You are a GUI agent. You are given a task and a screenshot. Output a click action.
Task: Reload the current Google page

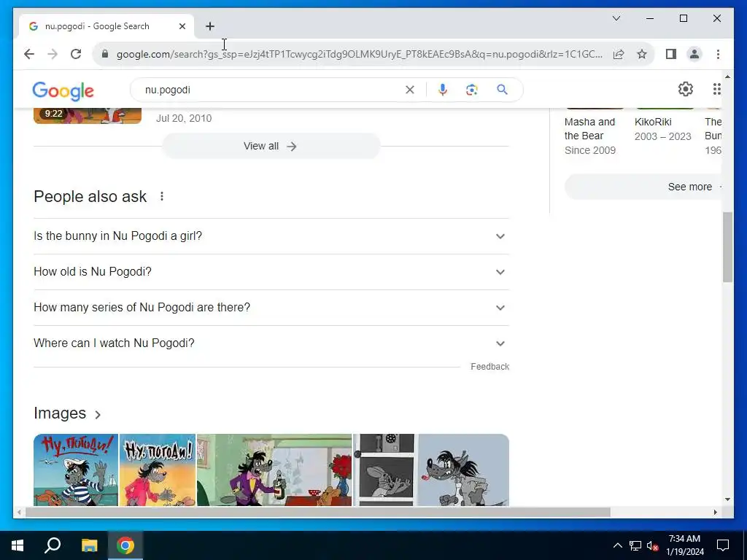[76, 54]
